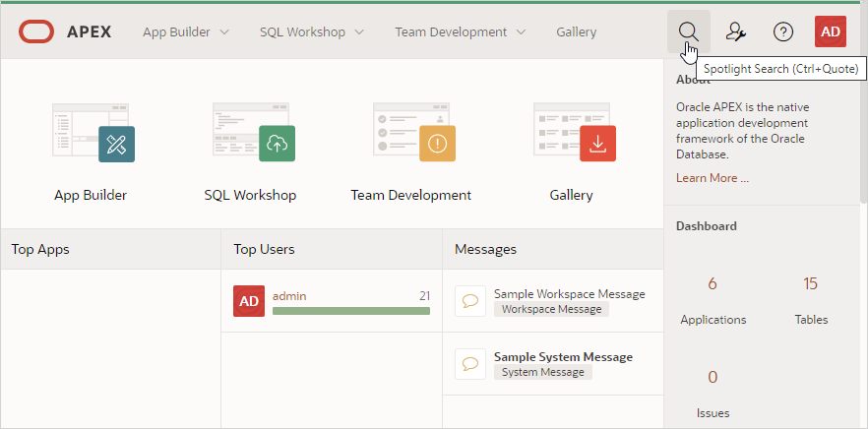Open the Gallery large icon
Viewport: 868px width, 429px height.
(x=575, y=132)
